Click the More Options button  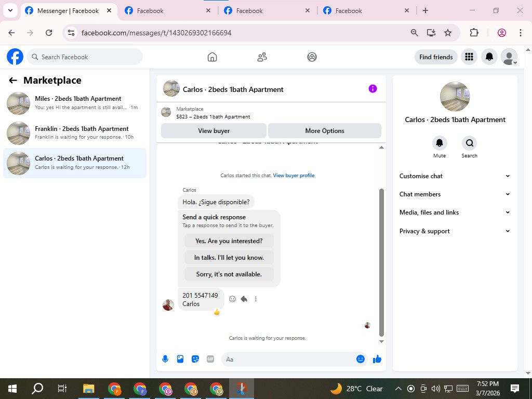pos(324,130)
